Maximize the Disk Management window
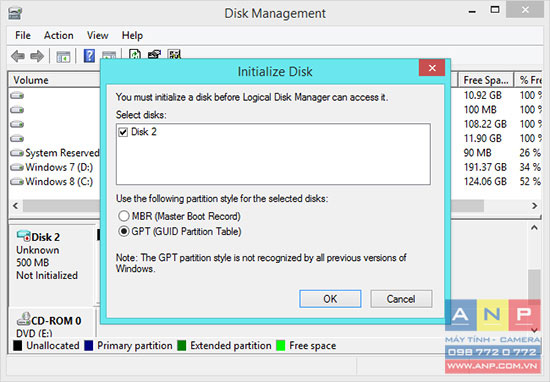 click(x=495, y=10)
